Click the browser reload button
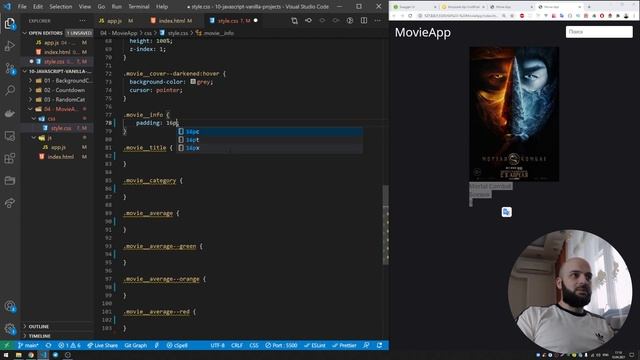This screenshot has width=640, height=360. click(410, 16)
